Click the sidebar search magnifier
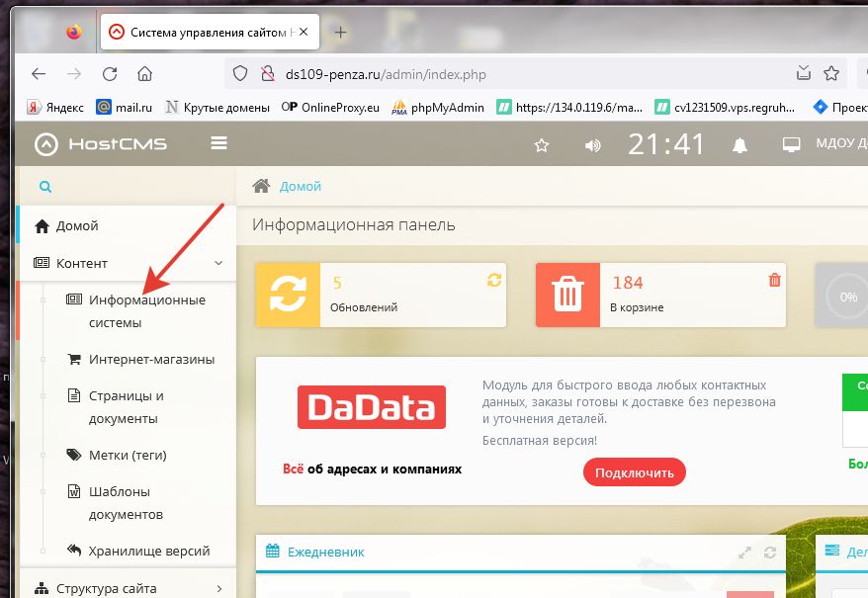Image resolution: width=868 pixels, height=598 pixels. [45, 187]
